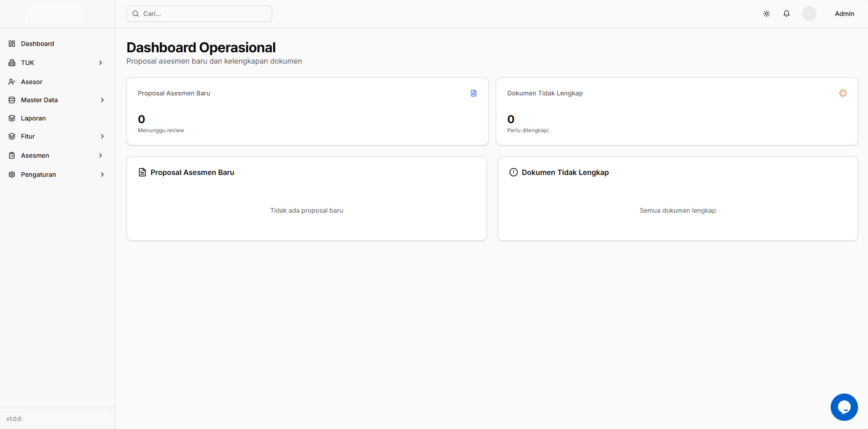Click the TUK building icon
This screenshot has width=868, height=429.
12,63
